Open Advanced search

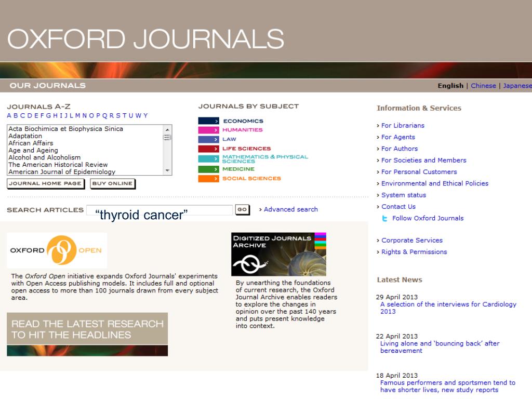(x=291, y=209)
